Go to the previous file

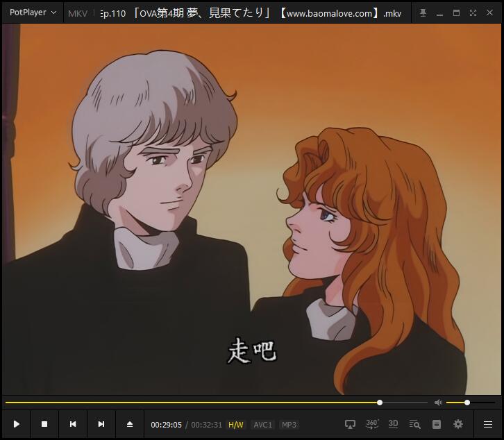click(x=73, y=424)
